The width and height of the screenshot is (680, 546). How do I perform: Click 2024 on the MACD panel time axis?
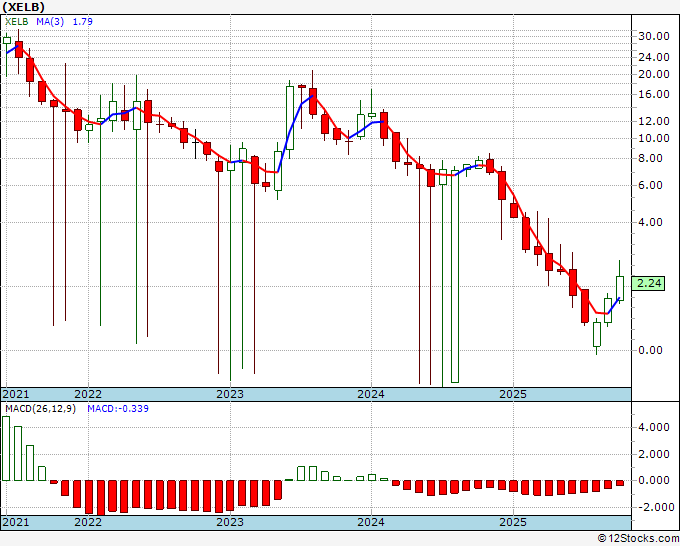371,522
